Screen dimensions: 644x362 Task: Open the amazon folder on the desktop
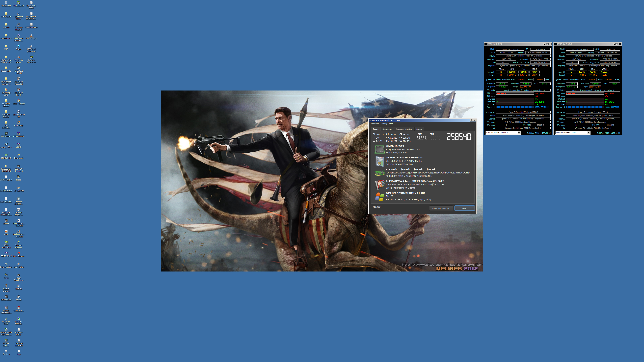6,26
